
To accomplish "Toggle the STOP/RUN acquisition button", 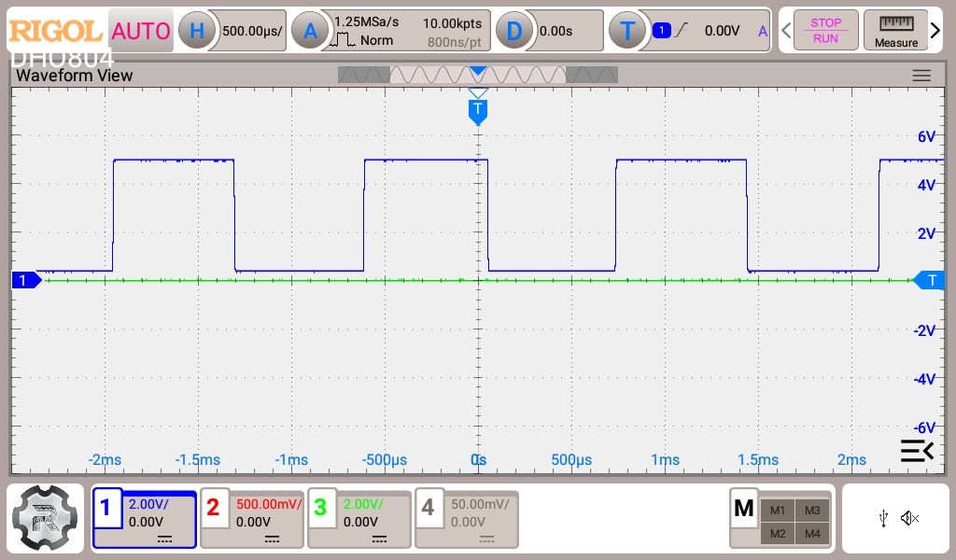I will pos(825,30).
